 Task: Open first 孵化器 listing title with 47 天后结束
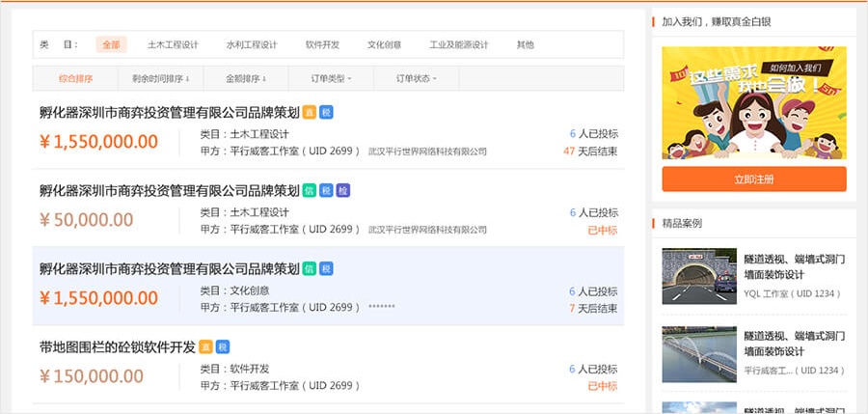click(170, 113)
